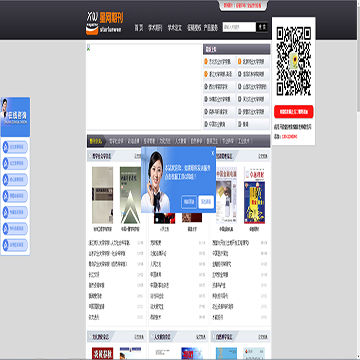Click the first blue pill button beneath the 在线咨询 banner
The image size is (360, 360).
coord(15,147)
